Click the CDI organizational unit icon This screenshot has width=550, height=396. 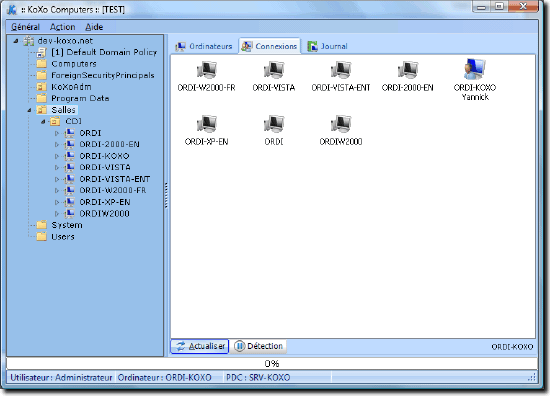point(55,121)
